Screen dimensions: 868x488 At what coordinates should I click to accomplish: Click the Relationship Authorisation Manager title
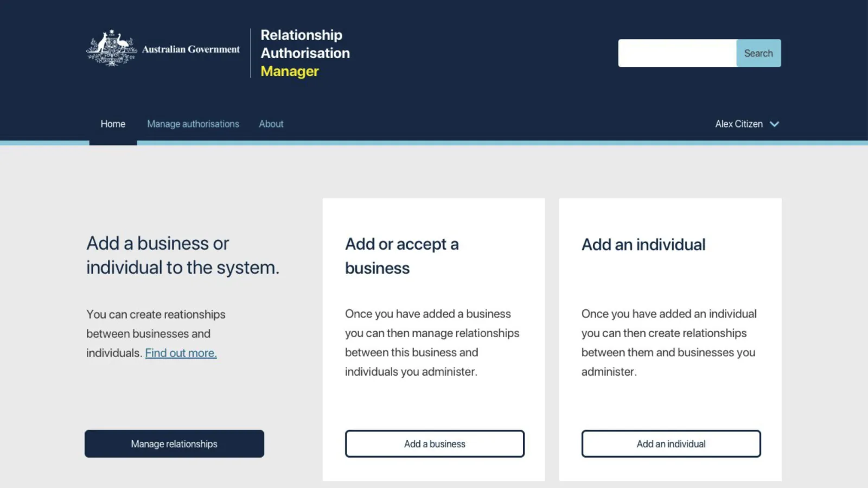[305, 53]
